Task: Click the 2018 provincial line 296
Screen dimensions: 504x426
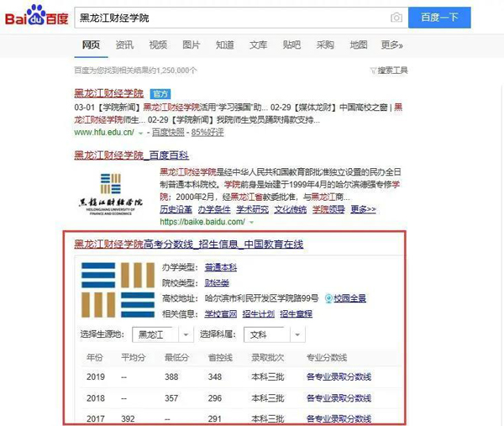Action: pyautogui.click(x=215, y=398)
